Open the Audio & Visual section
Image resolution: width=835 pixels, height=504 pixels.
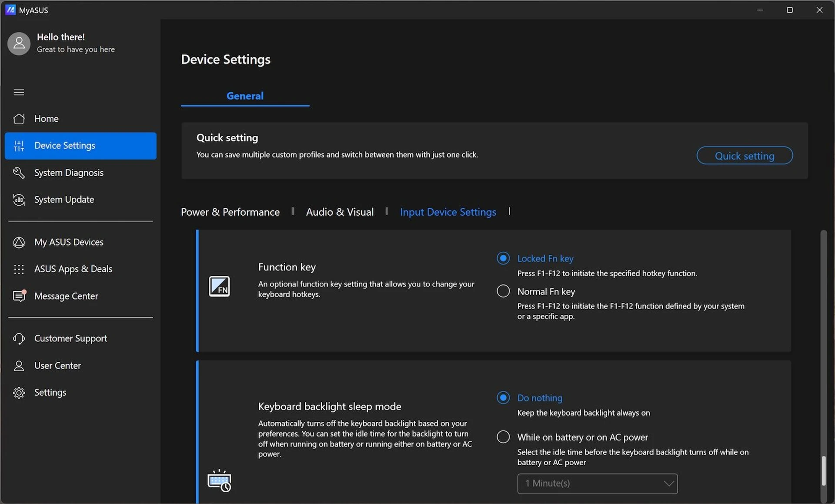[x=340, y=212]
